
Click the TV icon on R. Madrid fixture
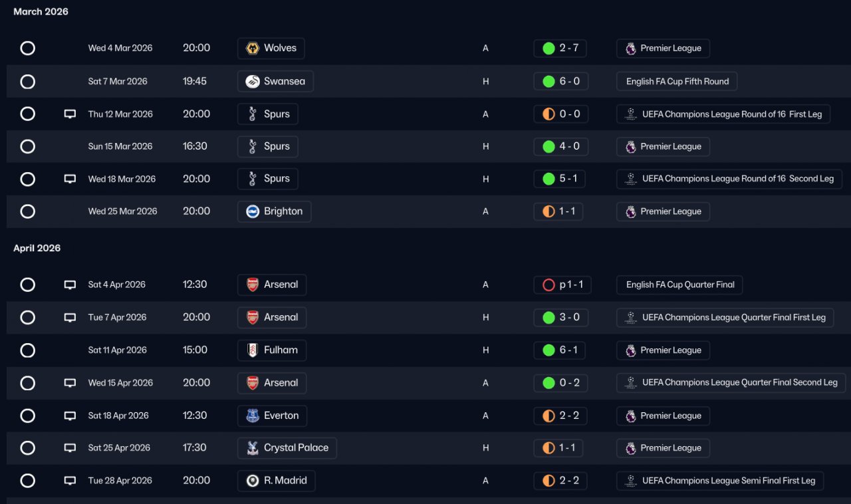[x=70, y=480]
